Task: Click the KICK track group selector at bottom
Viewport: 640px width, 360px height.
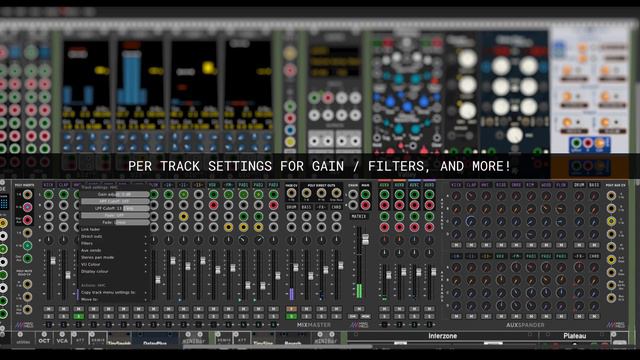Action: [49, 325]
